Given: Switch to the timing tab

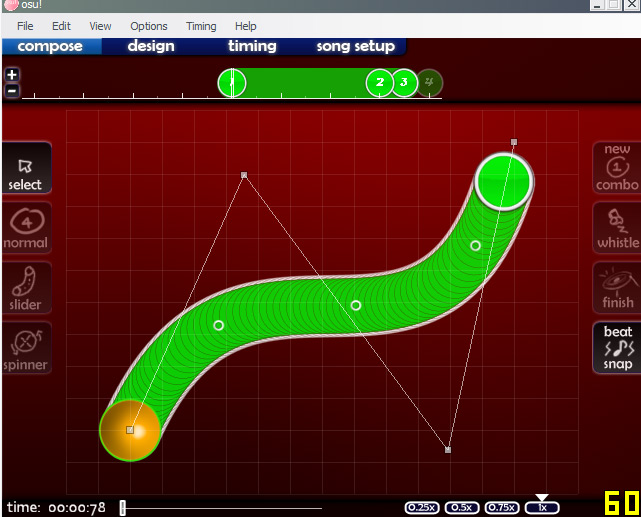Looking at the screenshot, I should [x=252, y=46].
